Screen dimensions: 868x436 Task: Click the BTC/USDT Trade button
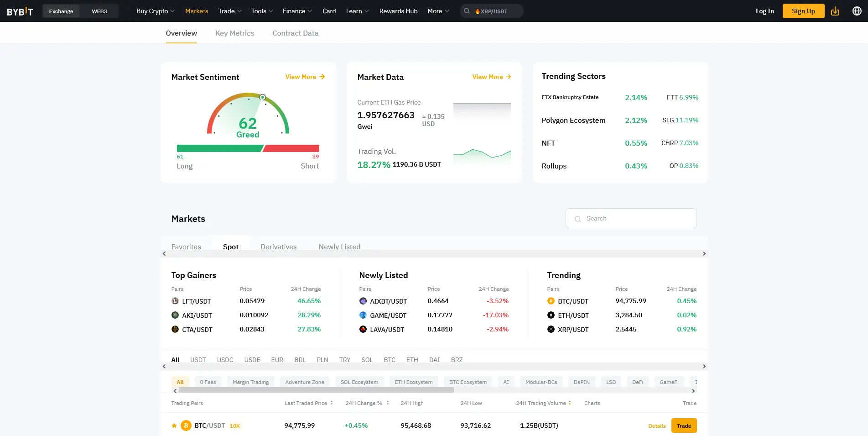(684, 425)
